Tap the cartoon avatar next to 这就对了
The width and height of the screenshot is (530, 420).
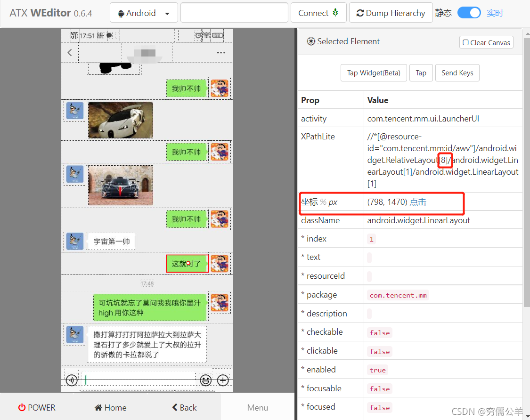[x=220, y=264]
